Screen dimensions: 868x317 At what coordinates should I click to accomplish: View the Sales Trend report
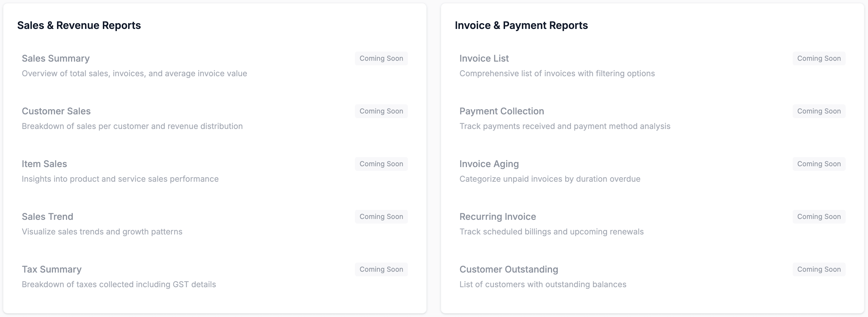47,216
